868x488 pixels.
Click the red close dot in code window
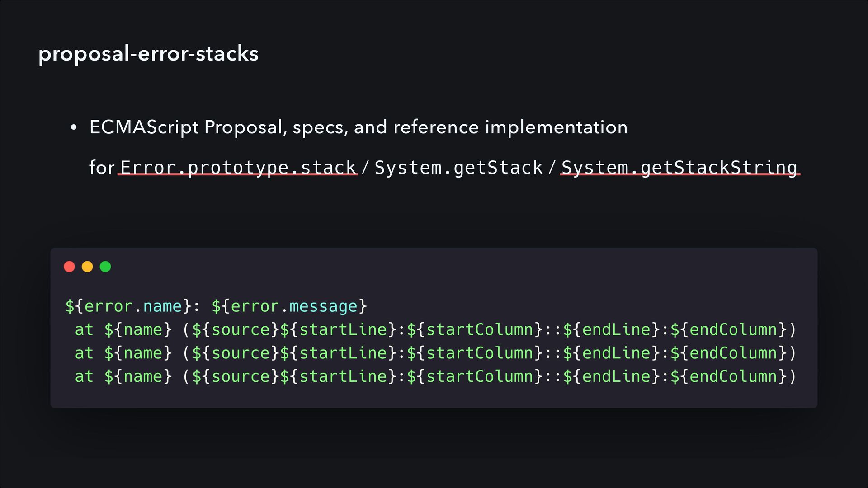pos(69,267)
